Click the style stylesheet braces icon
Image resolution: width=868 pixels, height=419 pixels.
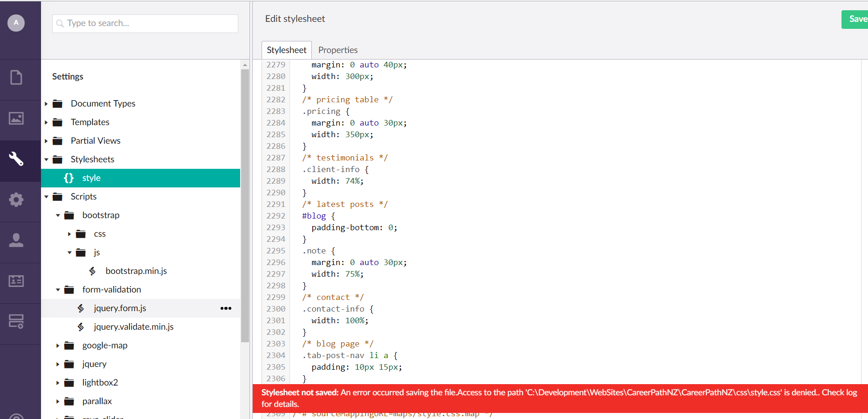(69, 178)
